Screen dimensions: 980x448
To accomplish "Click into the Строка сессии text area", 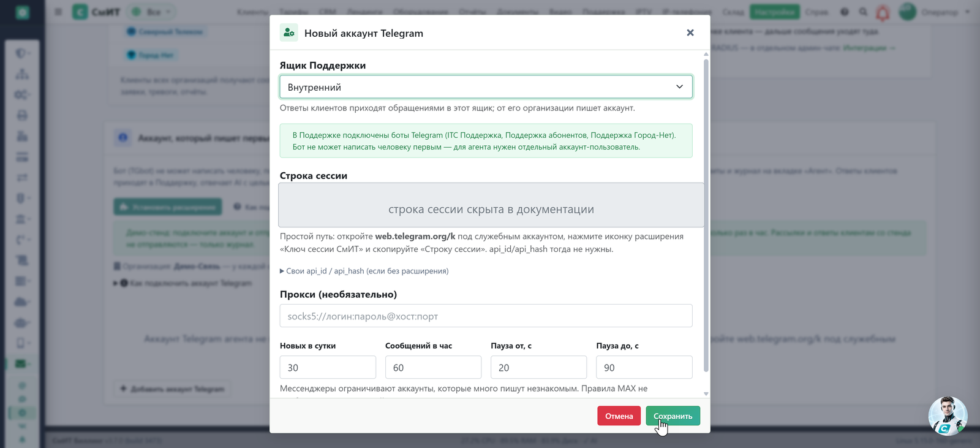I will pyautogui.click(x=491, y=205).
